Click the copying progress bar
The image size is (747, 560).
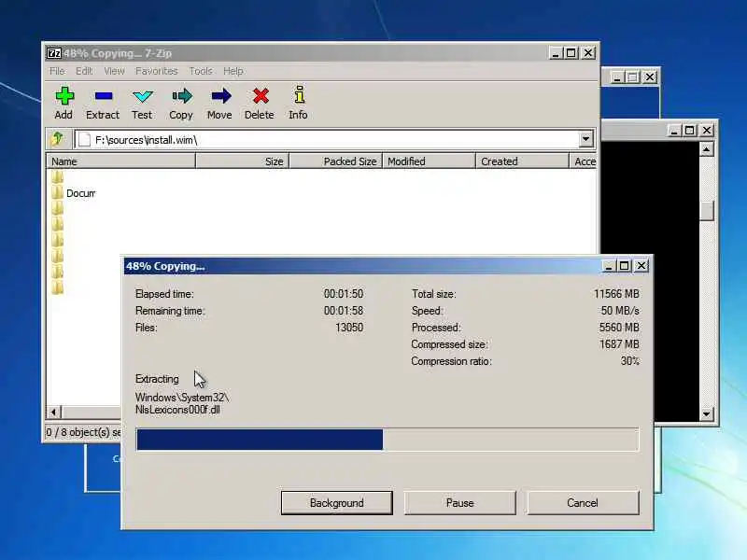point(388,439)
